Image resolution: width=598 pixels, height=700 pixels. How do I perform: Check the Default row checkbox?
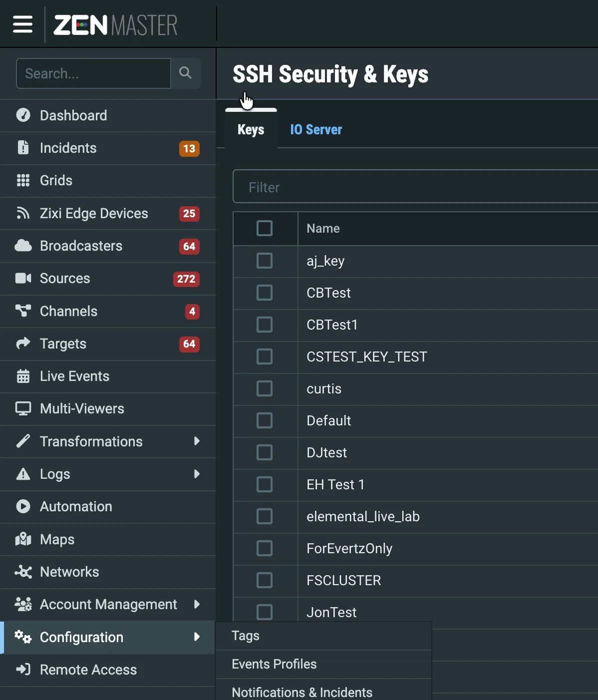pyautogui.click(x=264, y=420)
